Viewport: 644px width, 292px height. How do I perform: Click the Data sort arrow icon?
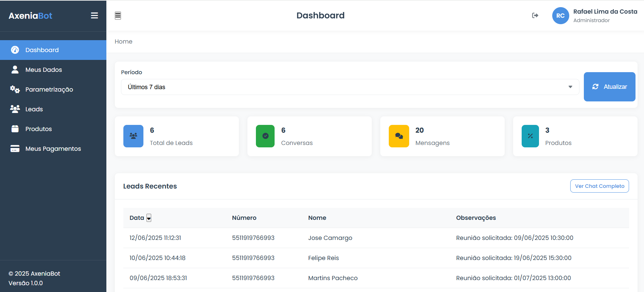click(x=149, y=218)
